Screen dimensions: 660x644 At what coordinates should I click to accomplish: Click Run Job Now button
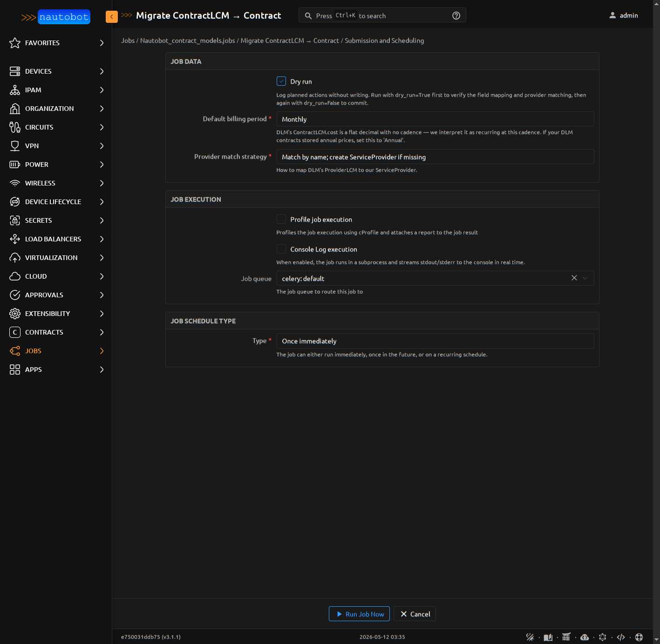tap(359, 614)
